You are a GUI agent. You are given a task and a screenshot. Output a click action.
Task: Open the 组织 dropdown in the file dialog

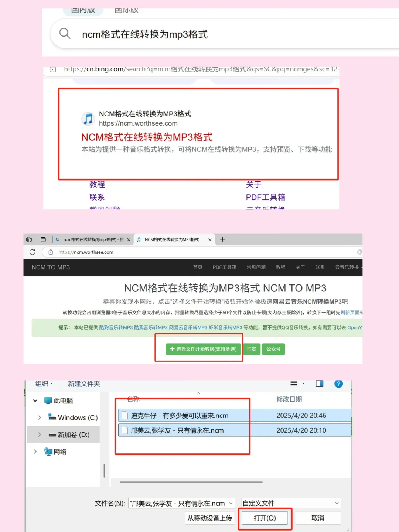44,384
